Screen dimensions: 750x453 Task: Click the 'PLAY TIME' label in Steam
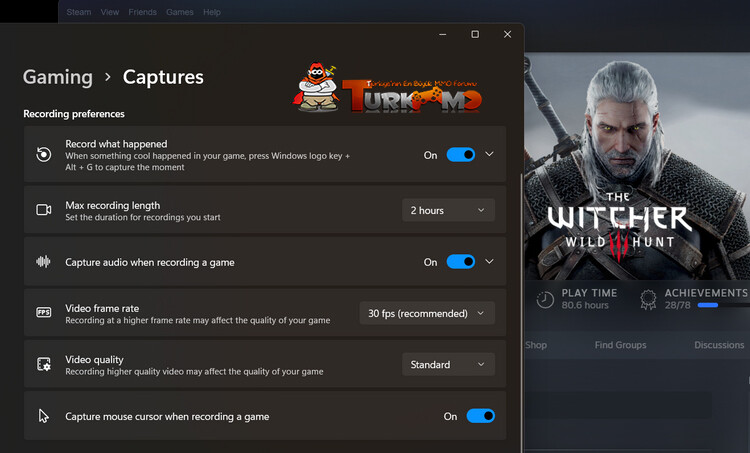pos(589,293)
